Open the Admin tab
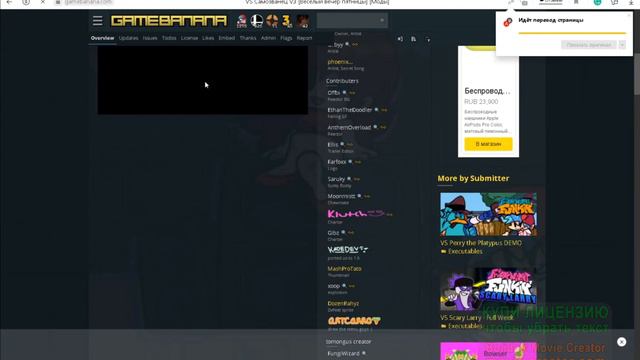Image resolution: width=640 pixels, height=360 pixels. coord(268,38)
